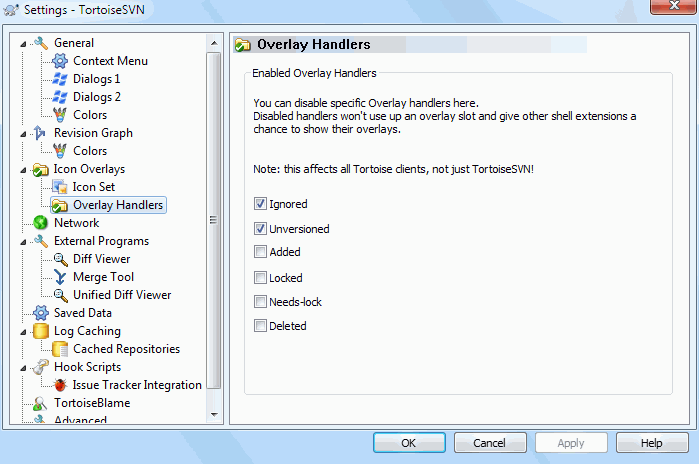Collapse the External Programs tree node
The image size is (699, 464).
23,242
